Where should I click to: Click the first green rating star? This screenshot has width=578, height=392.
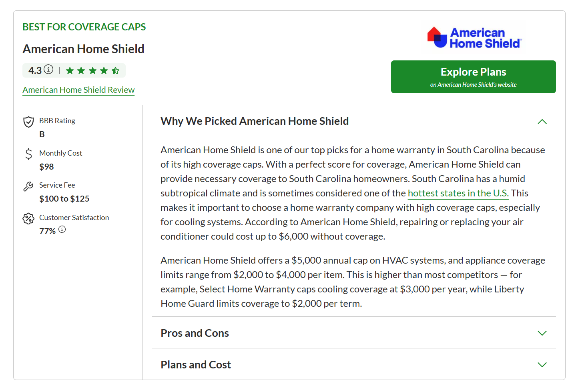click(70, 71)
